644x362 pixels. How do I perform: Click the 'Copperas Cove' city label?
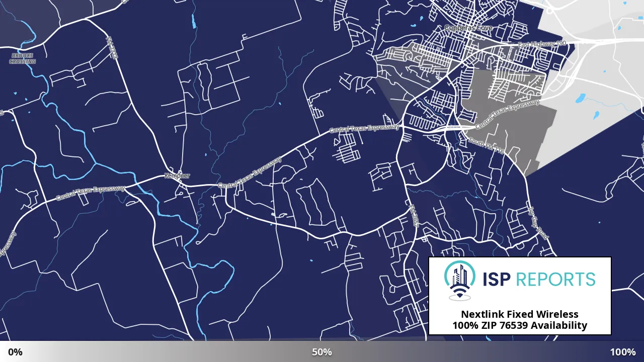coord(469,28)
